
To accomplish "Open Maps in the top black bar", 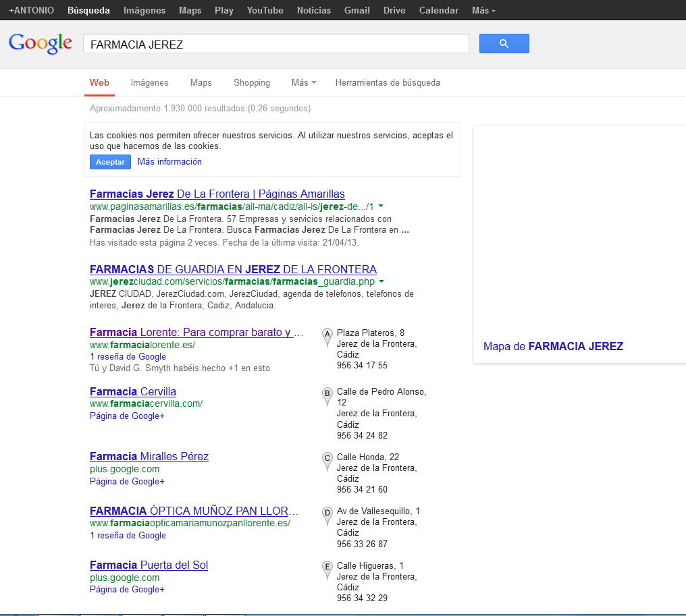I will pos(190,11).
